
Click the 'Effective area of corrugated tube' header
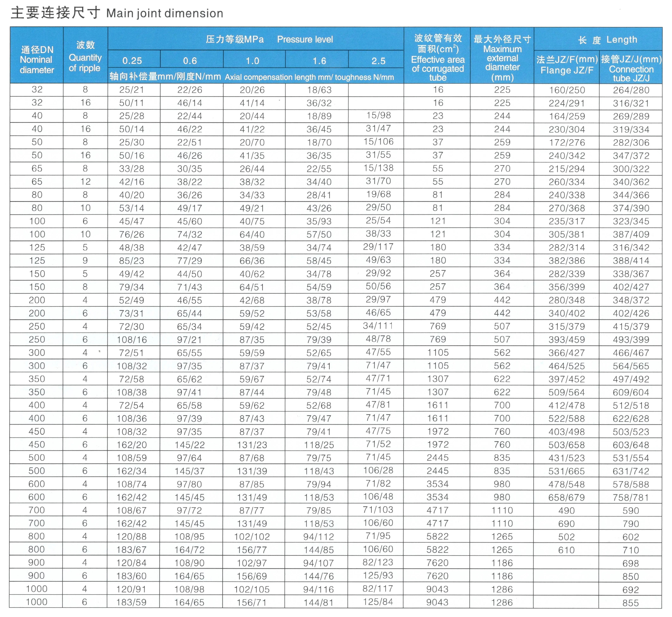click(x=437, y=55)
